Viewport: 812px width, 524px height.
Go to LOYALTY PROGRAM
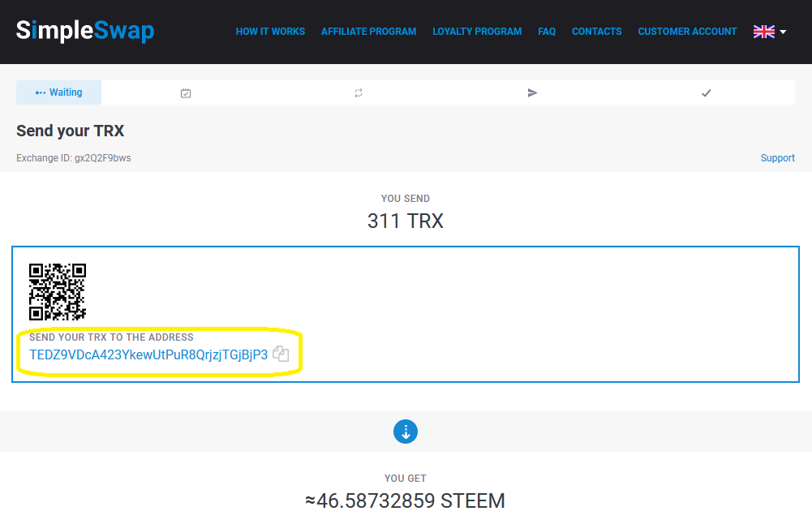pos(477,32)
